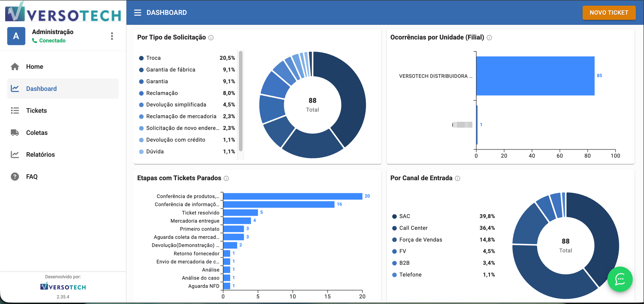Click the Ticket resolvido bar
This screenshot has height=304, width=644.
[241, 213]
